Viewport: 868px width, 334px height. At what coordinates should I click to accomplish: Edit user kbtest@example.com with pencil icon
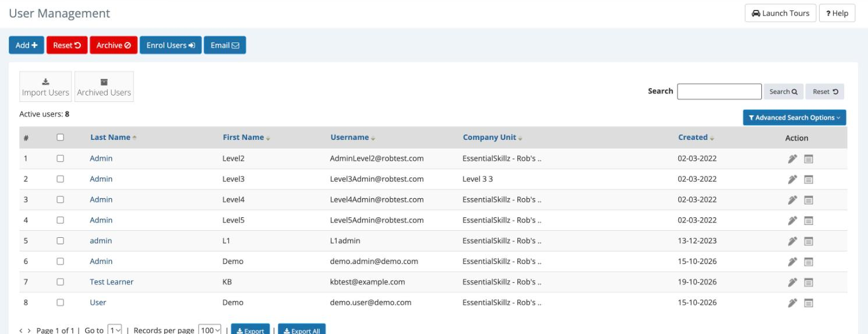(792, 282)
